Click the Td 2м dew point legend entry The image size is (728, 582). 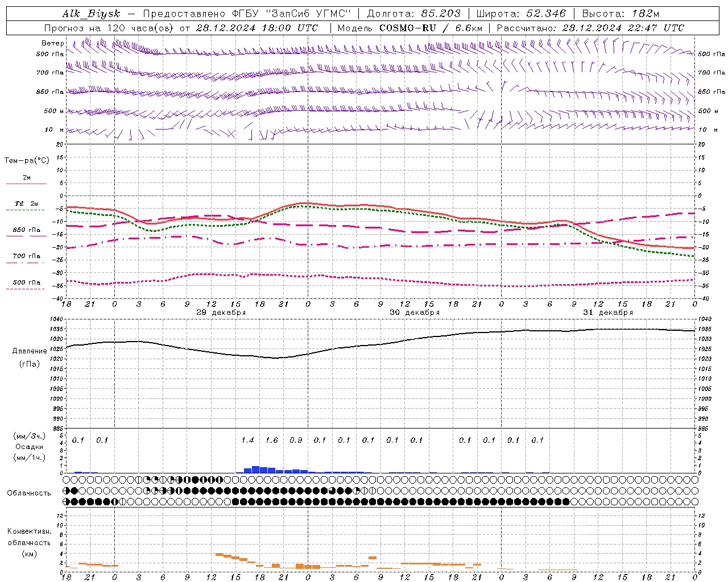click(x=27, y=203)
